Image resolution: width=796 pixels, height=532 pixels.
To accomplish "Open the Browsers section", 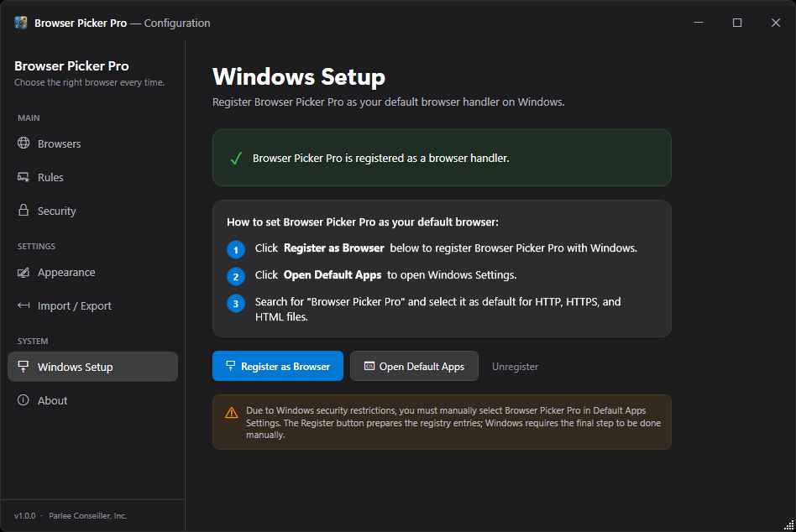I will (x=93, y=143).
